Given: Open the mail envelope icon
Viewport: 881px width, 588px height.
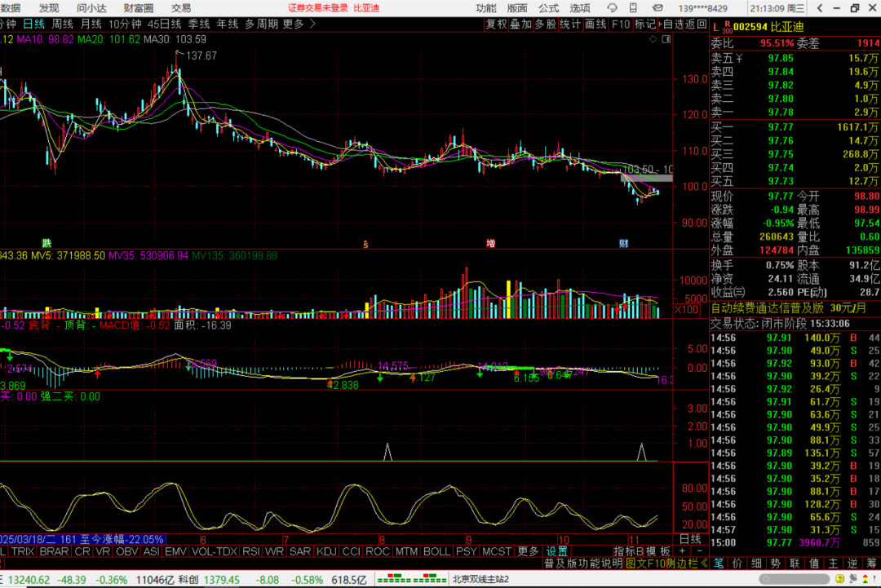Looking at the screenshot, I should click(657, 8).
